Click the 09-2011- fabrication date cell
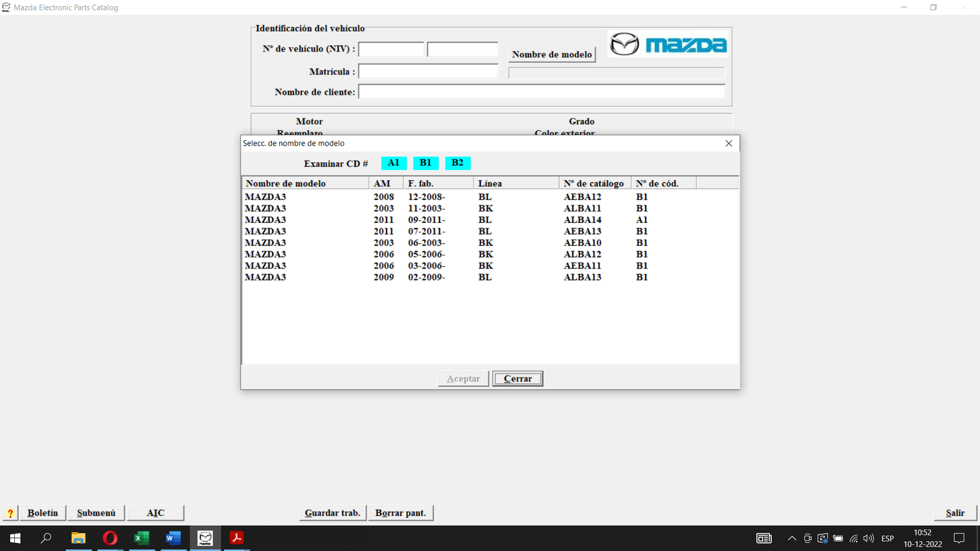This screenshot has height=551, width=980. pos(427,220)
